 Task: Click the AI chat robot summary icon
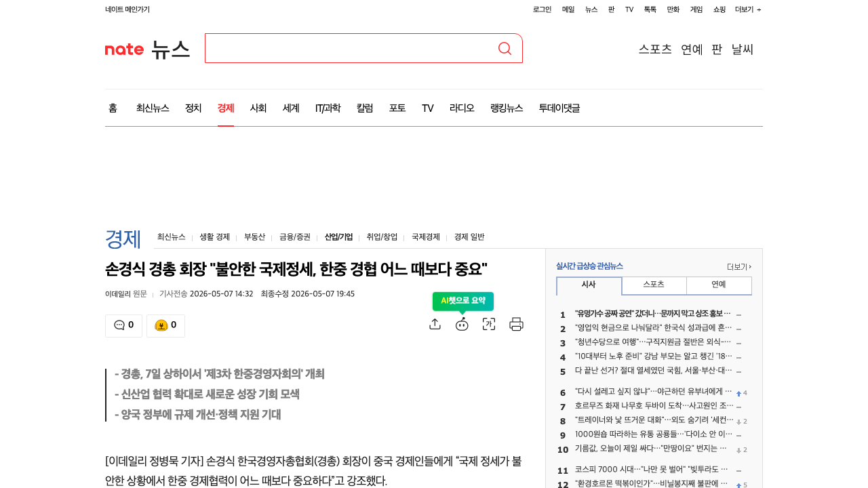(x=462, y=324)
